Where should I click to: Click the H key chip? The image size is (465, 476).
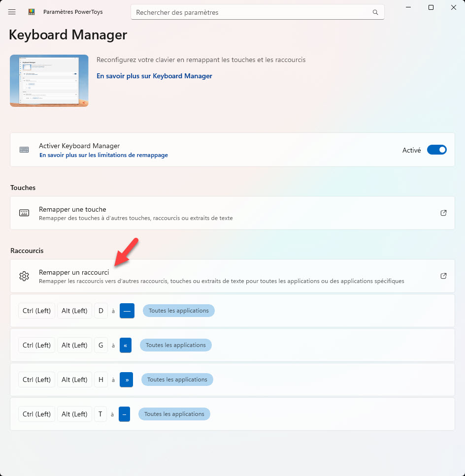(101, 380)
